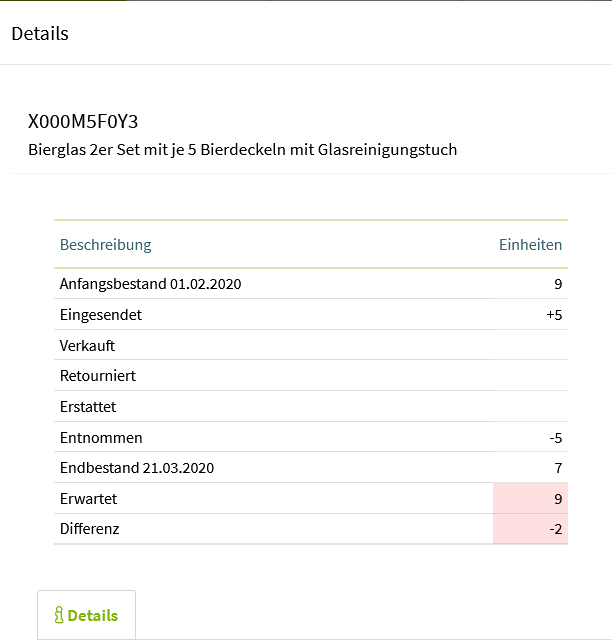Image resolution: width=612 pixels, height=641 pixels.
Task: Click the Anfangsbestand 01.02.2020 row
Action: pyautogui.click(x=311, y=284)
